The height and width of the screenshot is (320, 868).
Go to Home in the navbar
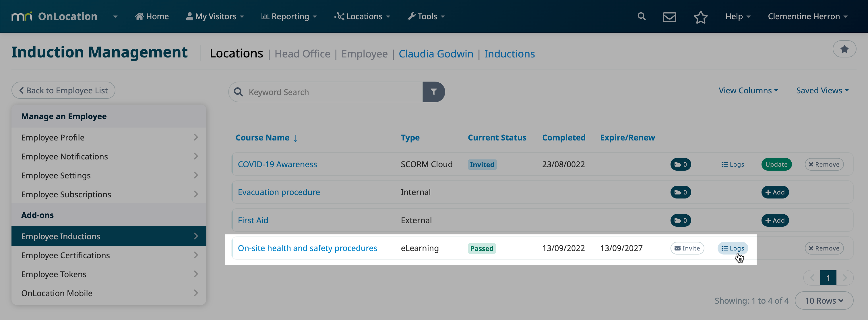152,16
